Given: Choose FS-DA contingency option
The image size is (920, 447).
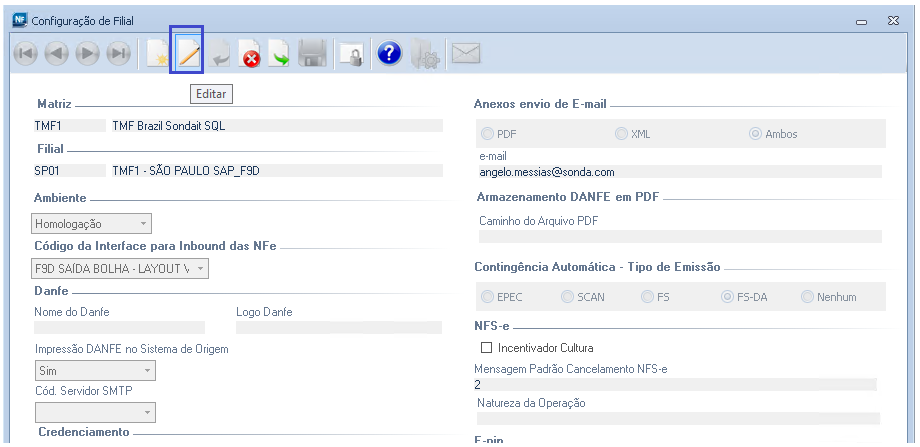Looking at the screenshot, I should 728,297.
